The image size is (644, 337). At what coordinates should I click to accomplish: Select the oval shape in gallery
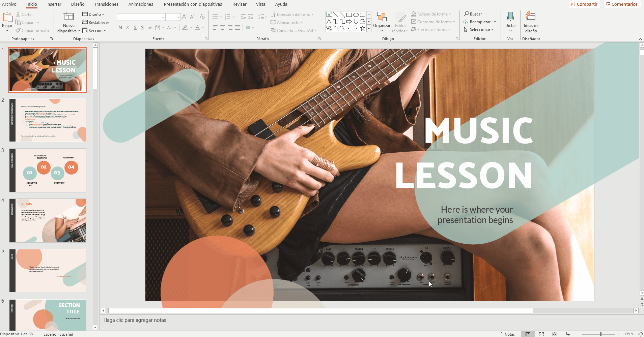click(356, 15)
